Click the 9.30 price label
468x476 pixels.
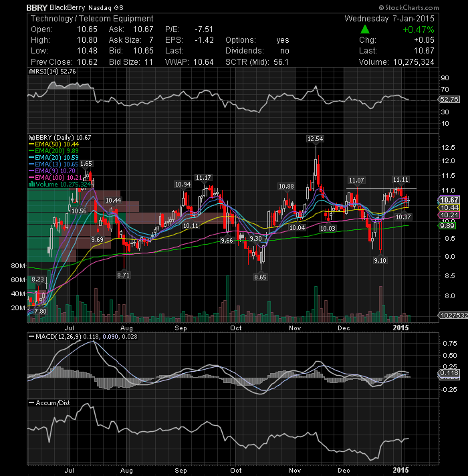255,239
